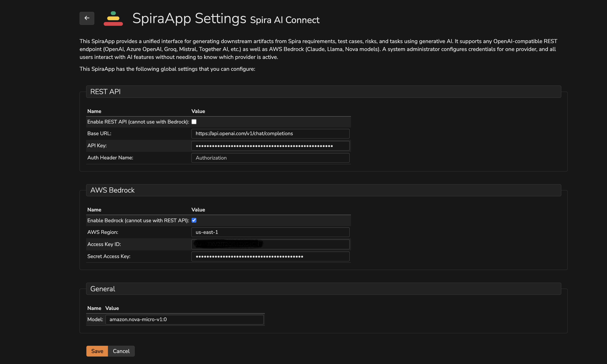Edit the AWS Region field

coord(270,232)
